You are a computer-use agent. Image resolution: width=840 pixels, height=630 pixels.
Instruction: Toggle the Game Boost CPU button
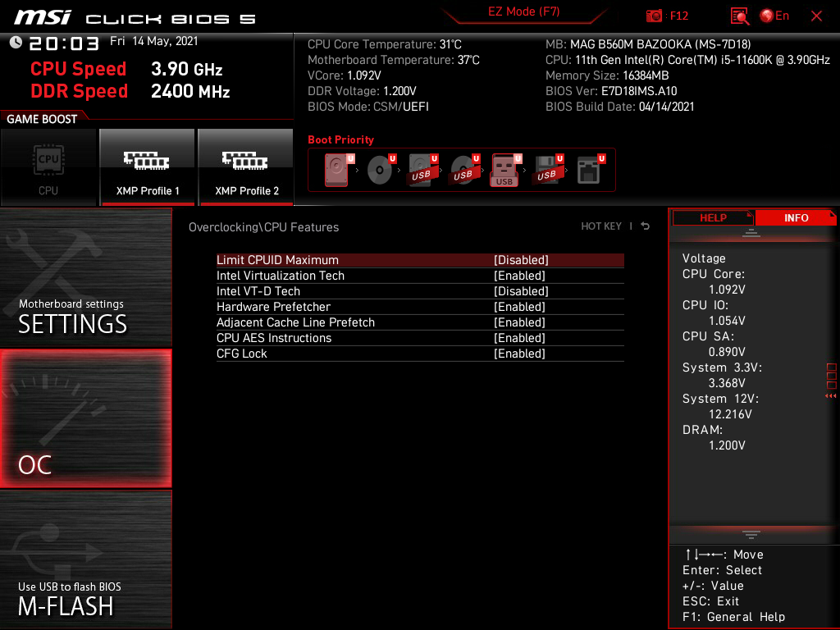click(x=48, y=167)
